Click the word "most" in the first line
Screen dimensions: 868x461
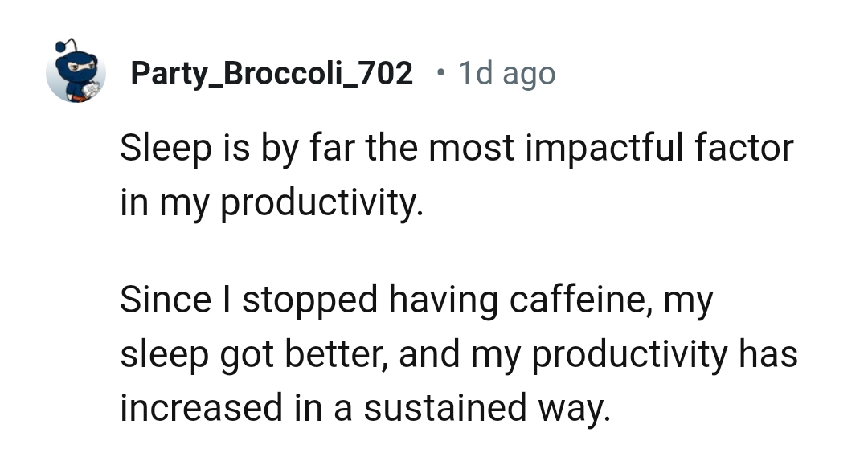461,149
